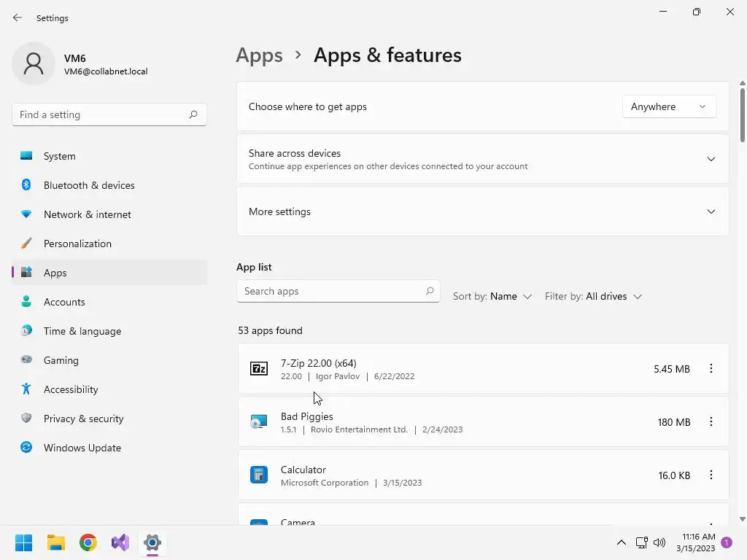The width and height of the screenshot is (747, 560).
Task: Expand the More settings section
Action: 711,211
